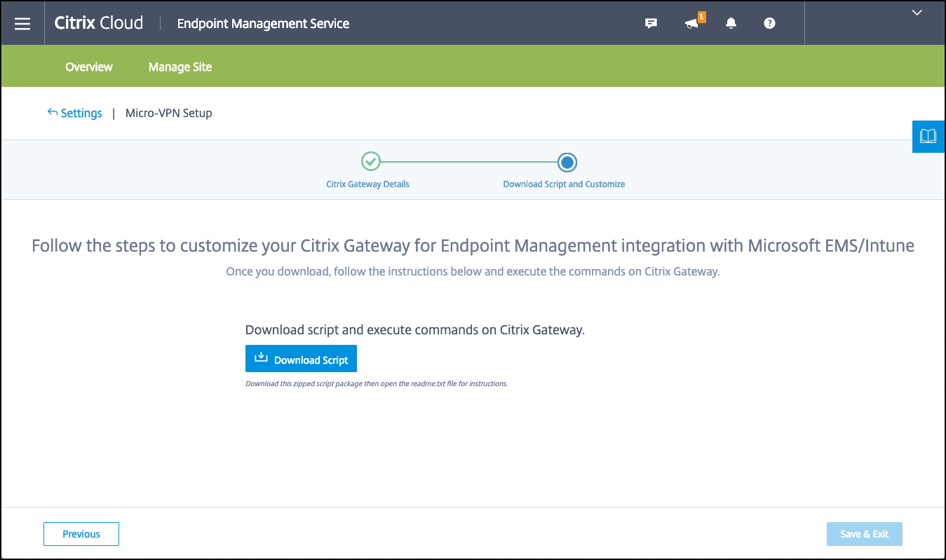Open the notifications bell

point(731,23)
